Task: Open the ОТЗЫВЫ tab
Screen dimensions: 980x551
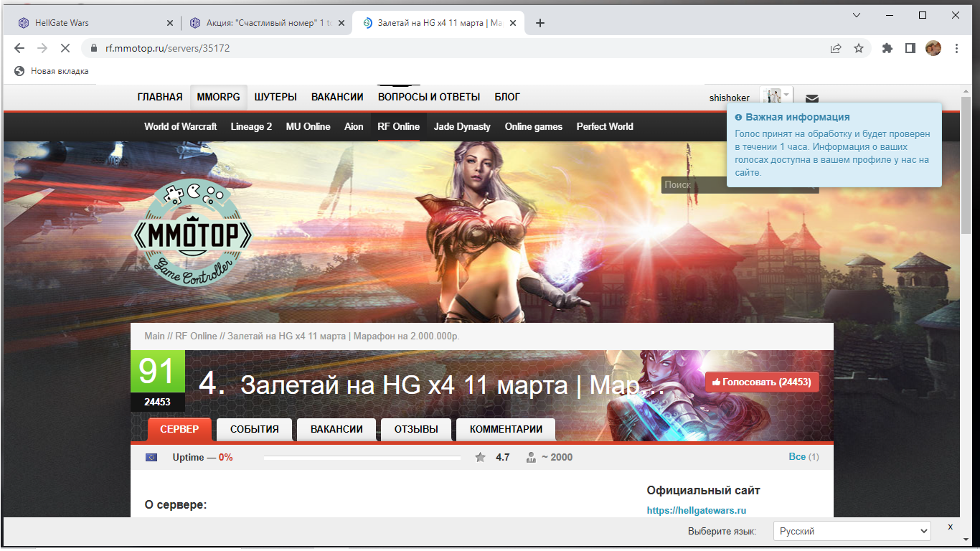Action: (416, 429)
